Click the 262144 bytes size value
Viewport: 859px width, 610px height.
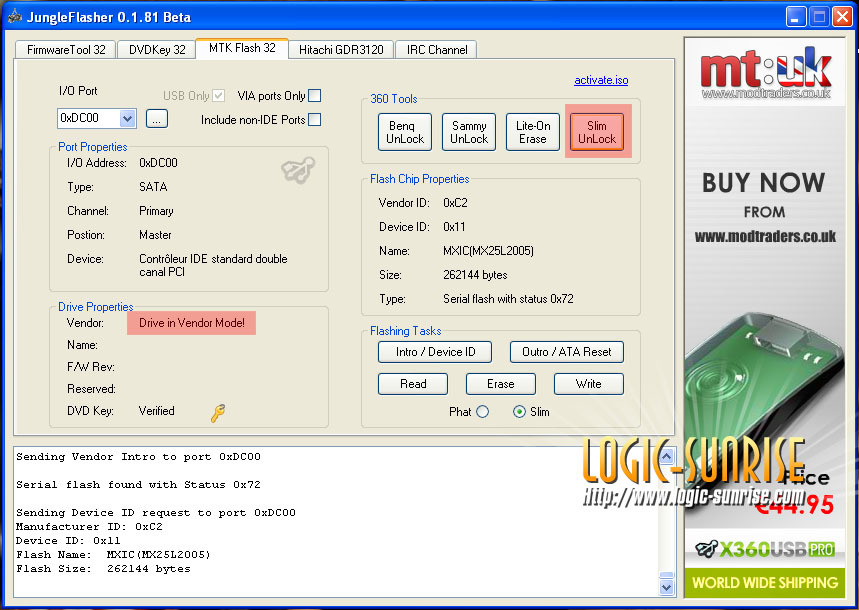[475, 275]
